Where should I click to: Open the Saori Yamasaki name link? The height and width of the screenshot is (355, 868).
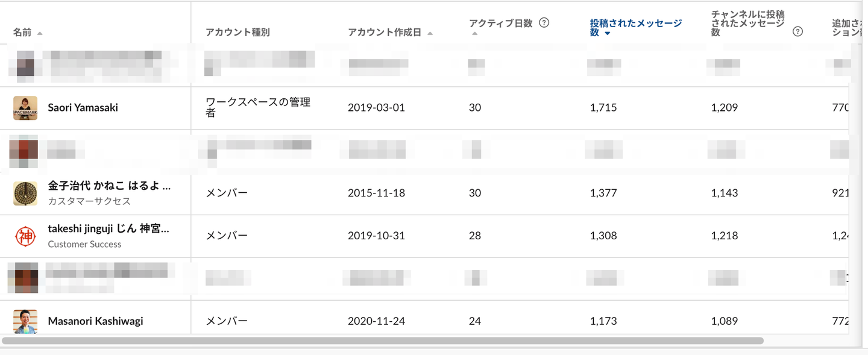click(x=83, y=108)
